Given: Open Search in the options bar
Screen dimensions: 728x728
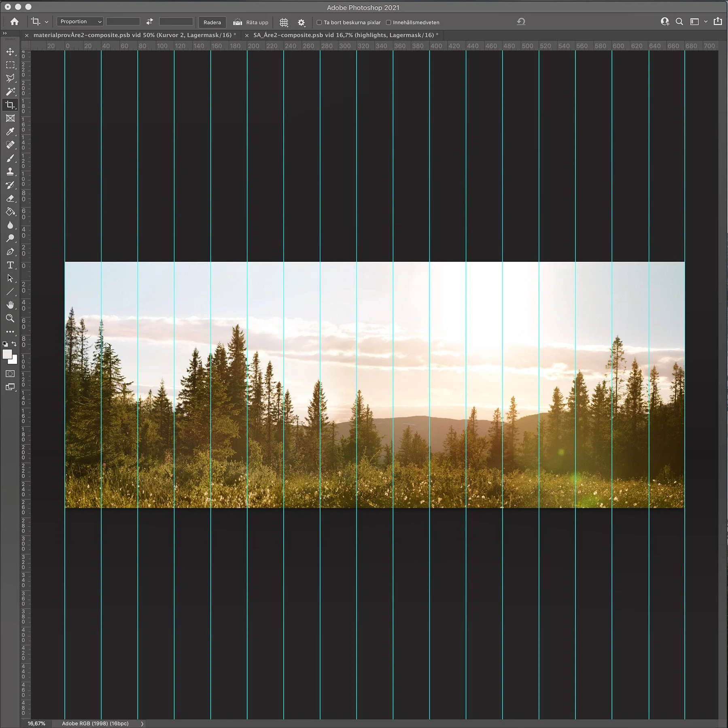Looking at the screenshot, I should coord(679,22).
